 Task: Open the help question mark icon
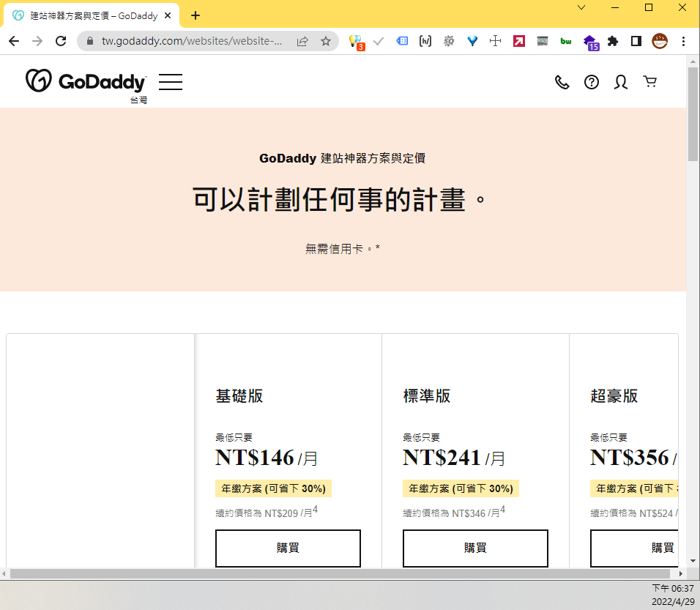[x=592, y=82]
